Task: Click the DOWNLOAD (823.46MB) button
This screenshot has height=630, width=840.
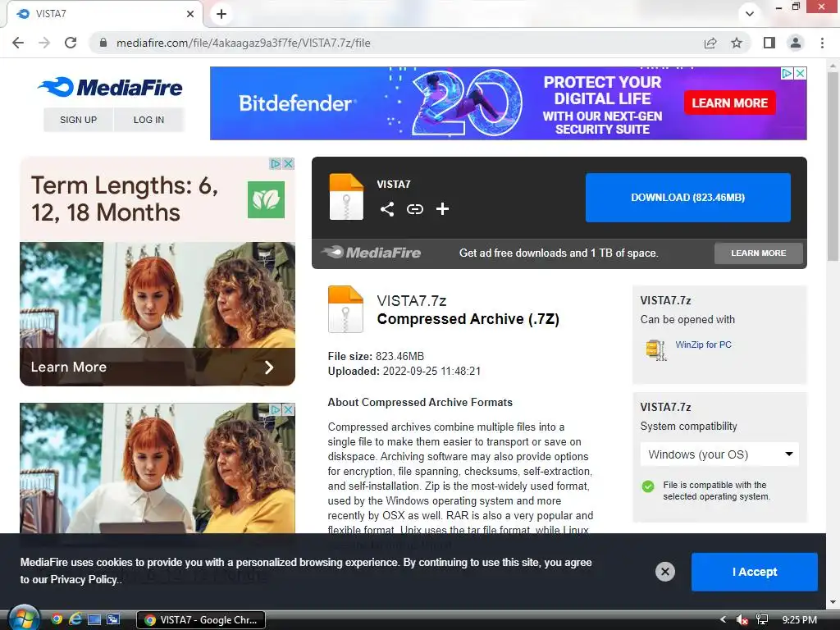Action: (688, 197)
